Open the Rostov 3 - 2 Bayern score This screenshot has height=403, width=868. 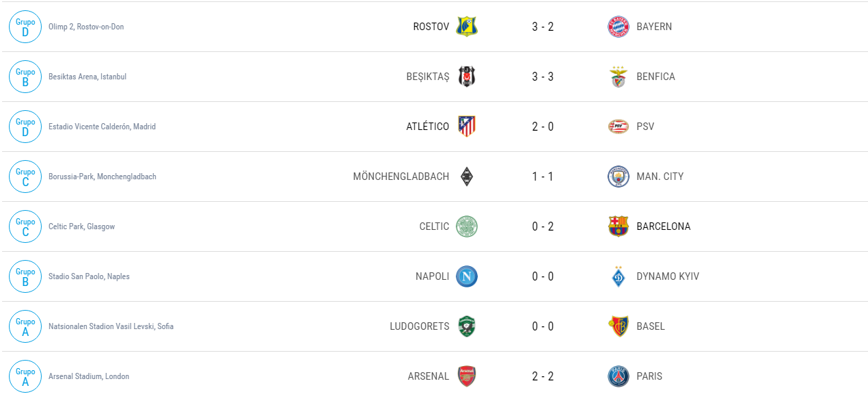point(543,27)
